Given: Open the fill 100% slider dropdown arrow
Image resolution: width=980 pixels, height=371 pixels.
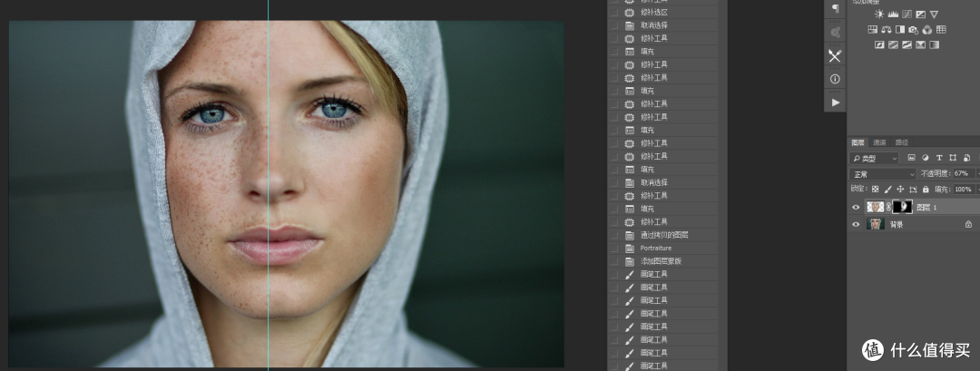Looking at the screenshot, I should tap(978, 190).
